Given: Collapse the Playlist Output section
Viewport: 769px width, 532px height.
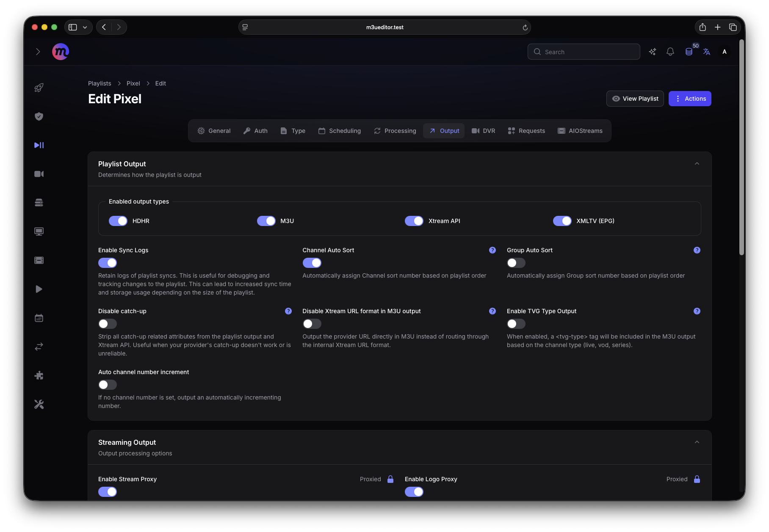Looking at the screenshot, I should [697, 164].
